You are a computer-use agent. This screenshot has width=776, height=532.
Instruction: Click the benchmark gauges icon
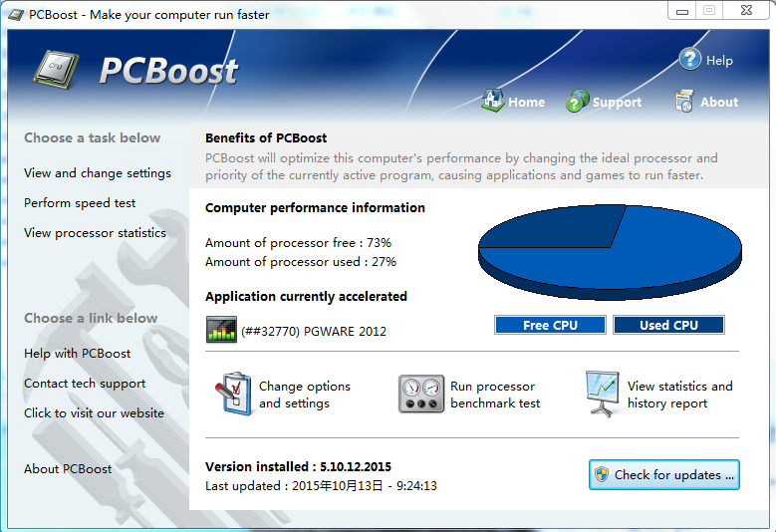(421, 394)
